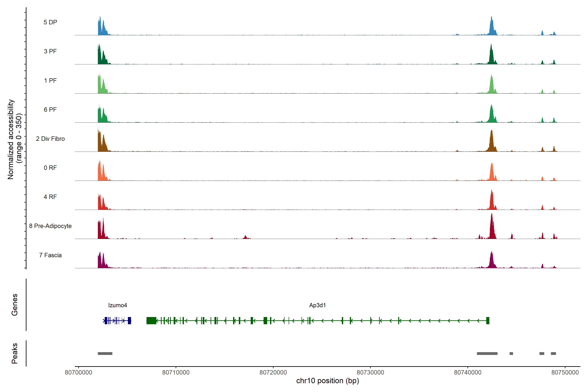Click the 80720000 axis tick label
The height and width of the screenshot is (392, 588).
pos(273,373)
